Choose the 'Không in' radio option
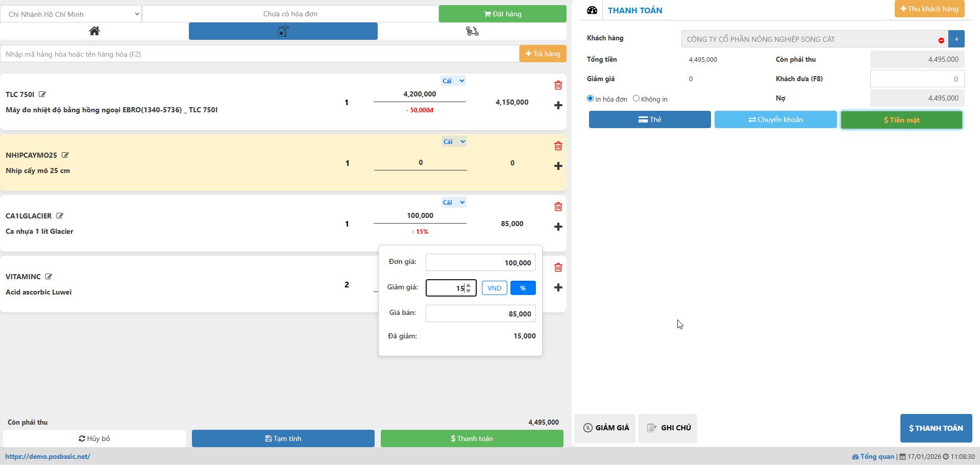The width and height of the screenshot is (980, 465). click(x=636, y=99)
